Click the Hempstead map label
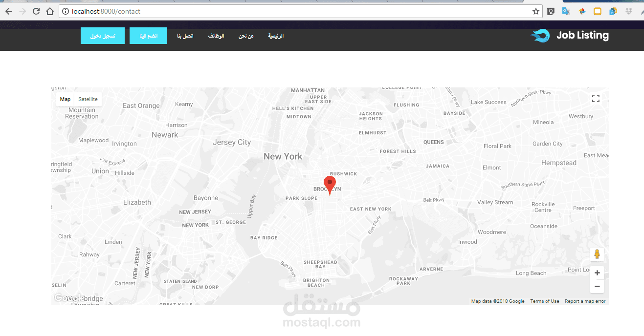The height and width of the screenshot is (336, 644). click(x=559, y=163)
